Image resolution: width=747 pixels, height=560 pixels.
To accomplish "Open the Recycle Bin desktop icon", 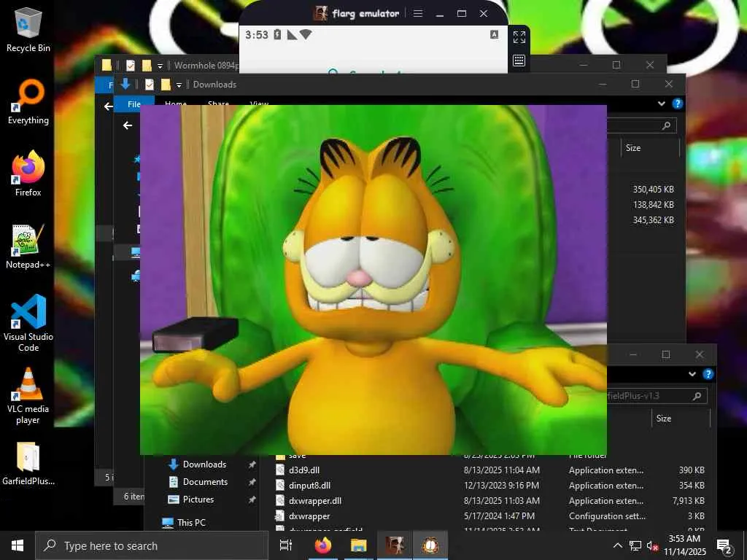I will point(28,29).
